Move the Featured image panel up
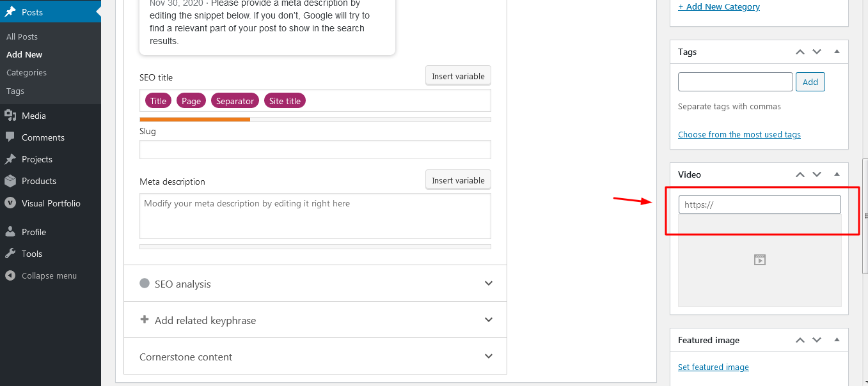Screen dimensions: 868x386 (800, 340)
